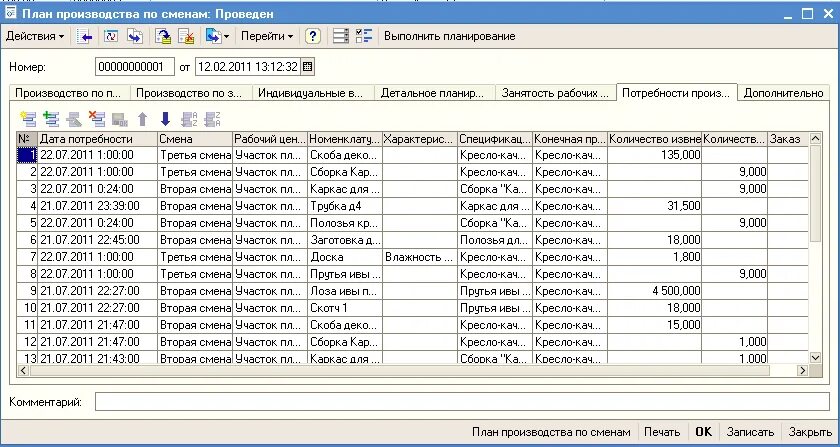840x447 pixels.
Task: Select the Доска nomenclature cell
Action: point(345,257)
